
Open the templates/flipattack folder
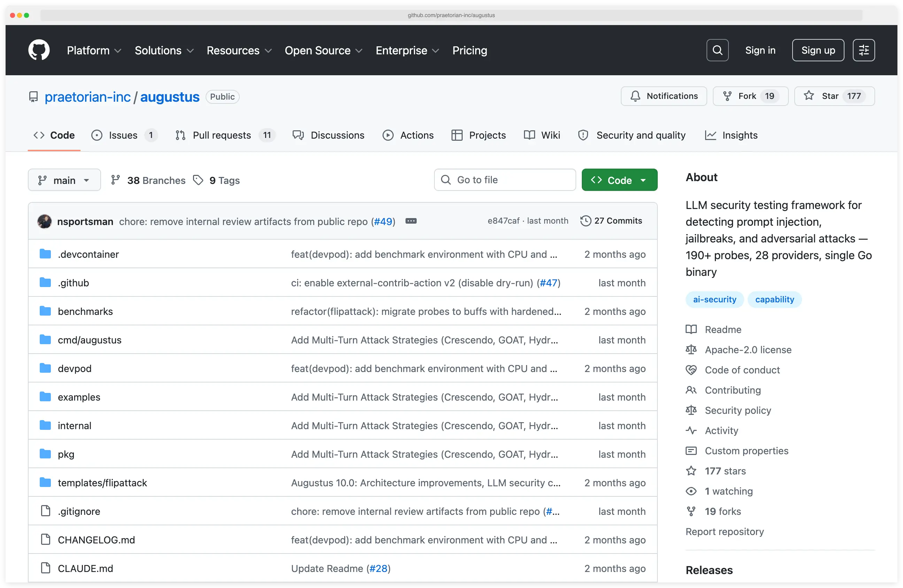click(102, 482)
